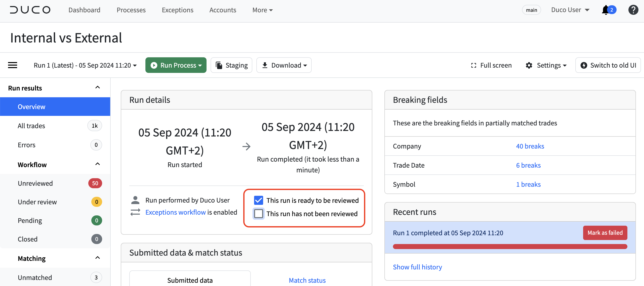Select the Submitted data tab
Image resolution: width=644 pixels, height=286 pixels.
click(x=190, y=279)
